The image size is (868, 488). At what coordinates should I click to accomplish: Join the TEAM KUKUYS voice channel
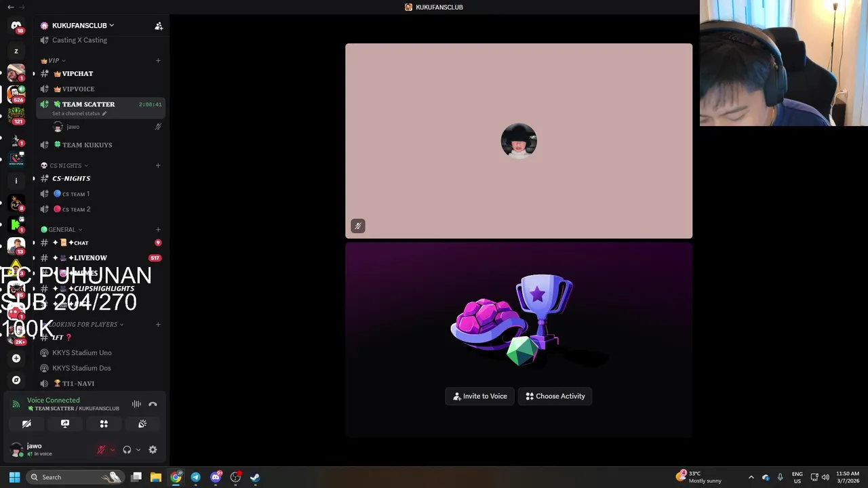click(100, 145)
